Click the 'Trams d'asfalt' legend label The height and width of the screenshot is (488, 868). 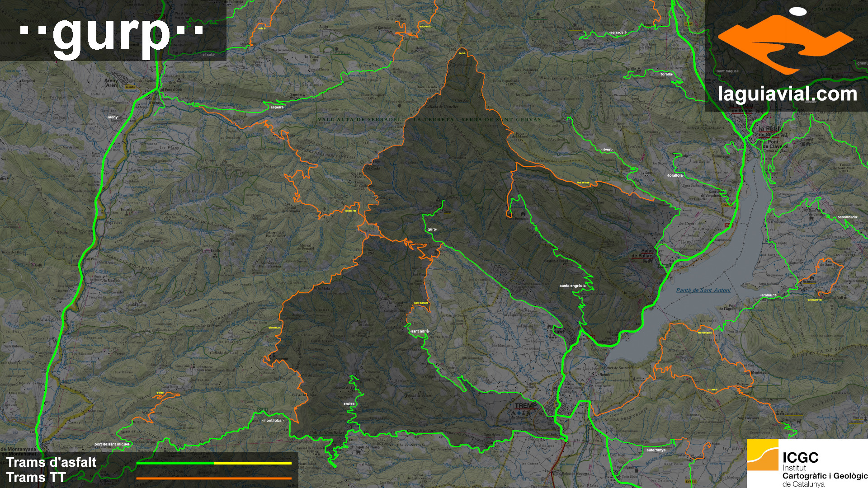(x=52, y=462)
